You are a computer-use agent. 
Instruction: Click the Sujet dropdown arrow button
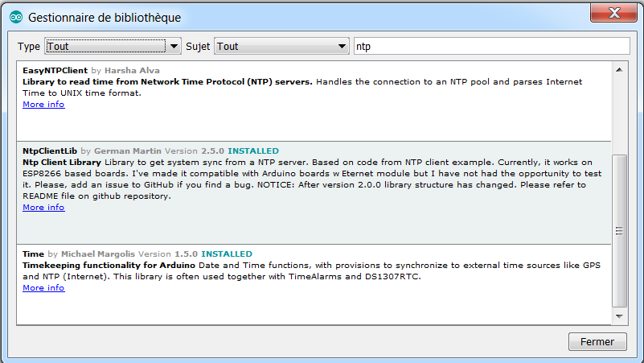[x=343, y=47]
